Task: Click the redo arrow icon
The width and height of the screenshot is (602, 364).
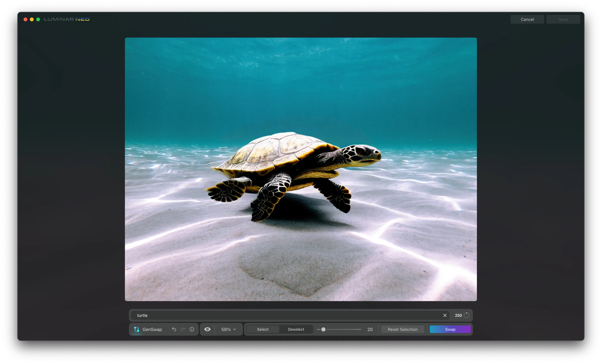Action: 183,329
